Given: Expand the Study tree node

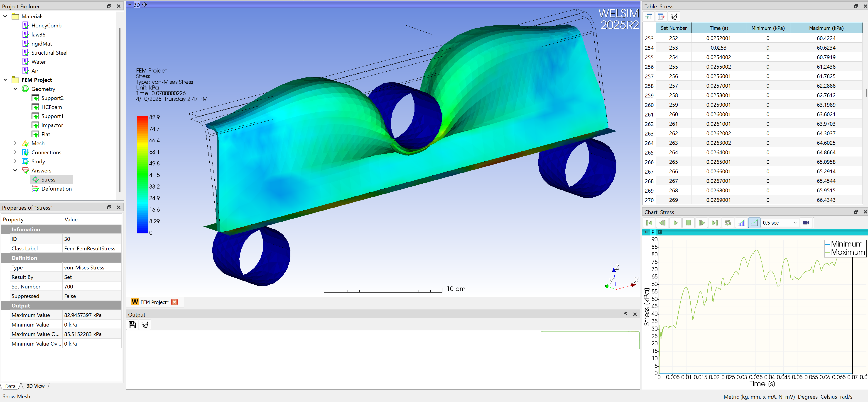Looking at the screenshot, I should [x=15, y=161].
